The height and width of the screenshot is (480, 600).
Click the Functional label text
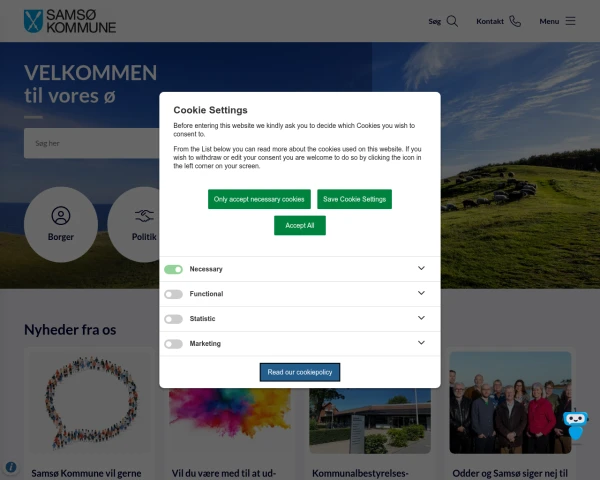coord(206,294)
